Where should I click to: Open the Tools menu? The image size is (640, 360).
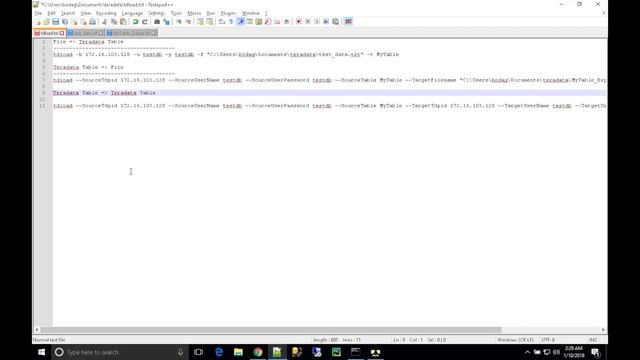(x=176, y=13)
